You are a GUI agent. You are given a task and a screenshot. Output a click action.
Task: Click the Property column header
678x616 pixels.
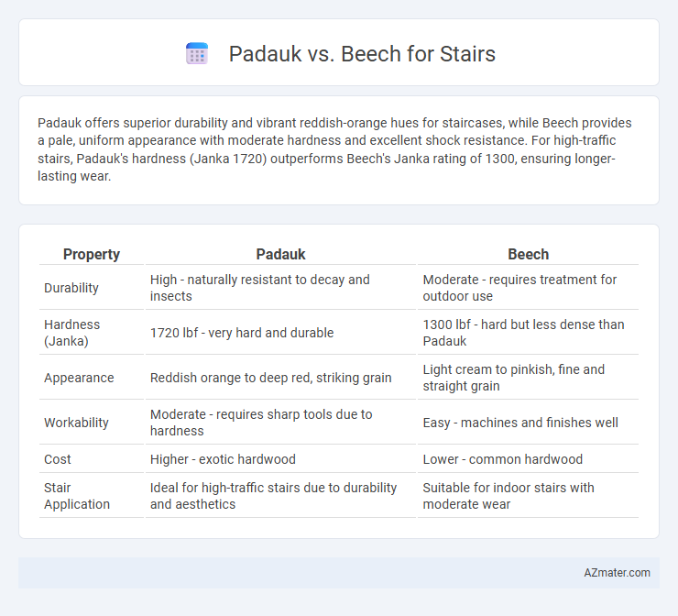pyautogui.click(x=92, y=254)
